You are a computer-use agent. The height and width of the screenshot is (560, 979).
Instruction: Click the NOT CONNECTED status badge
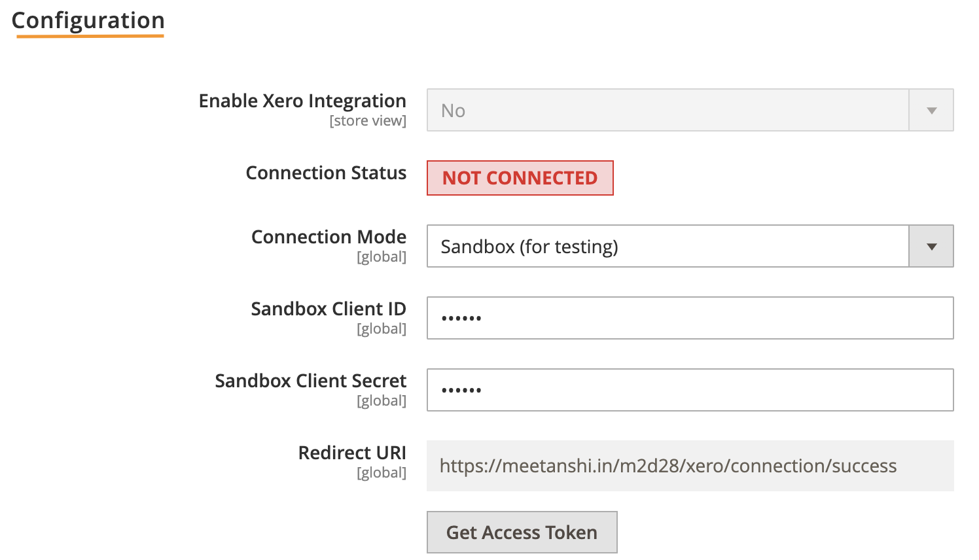click(520, 178)
